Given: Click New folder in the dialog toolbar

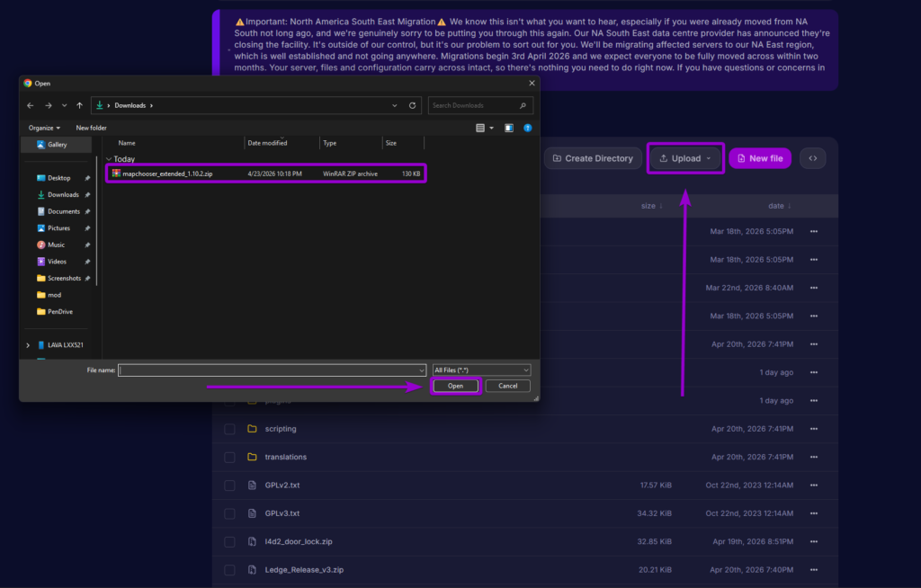Looking at the screenshot, I should [x=90, y=128].
